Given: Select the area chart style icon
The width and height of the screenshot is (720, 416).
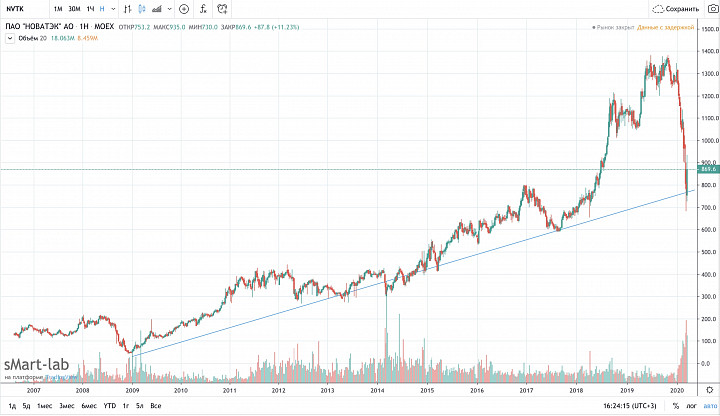Looking at the screenshot, I should (157, 9).
